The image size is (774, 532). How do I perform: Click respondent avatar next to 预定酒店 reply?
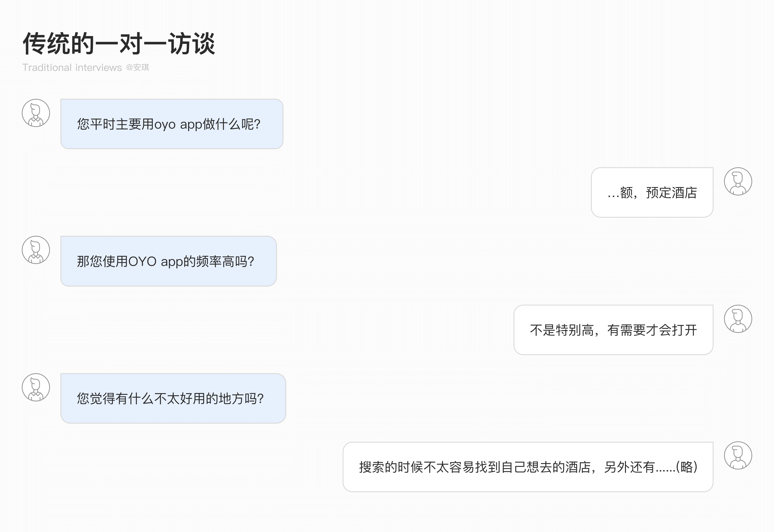738,181
